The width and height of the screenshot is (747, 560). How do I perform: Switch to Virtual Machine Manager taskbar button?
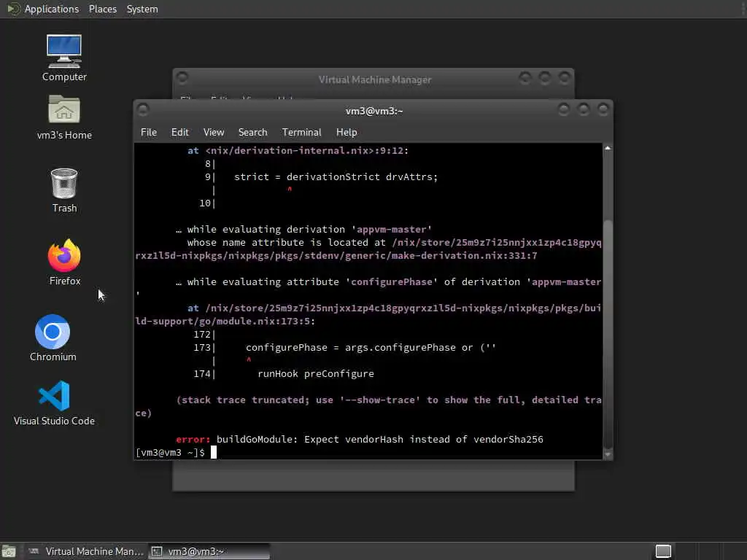[86, 551]
